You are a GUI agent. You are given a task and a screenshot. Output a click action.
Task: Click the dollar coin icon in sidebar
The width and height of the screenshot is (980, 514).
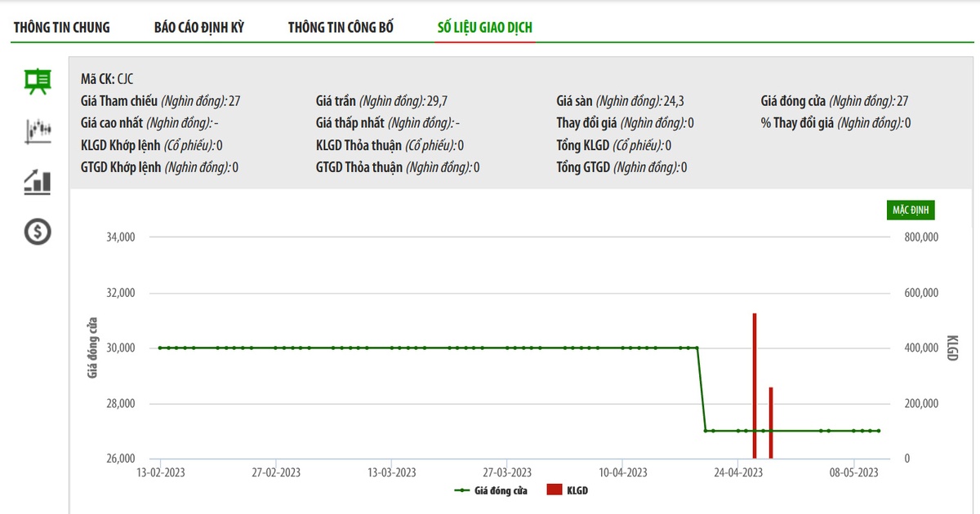click(x=38, y=232)
